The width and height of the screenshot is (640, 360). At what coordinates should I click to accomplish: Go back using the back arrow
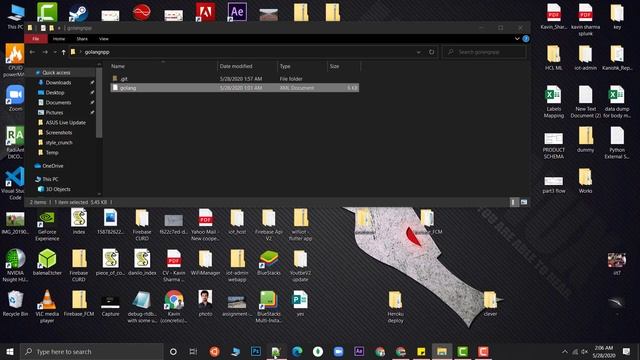tap(32, 52)
